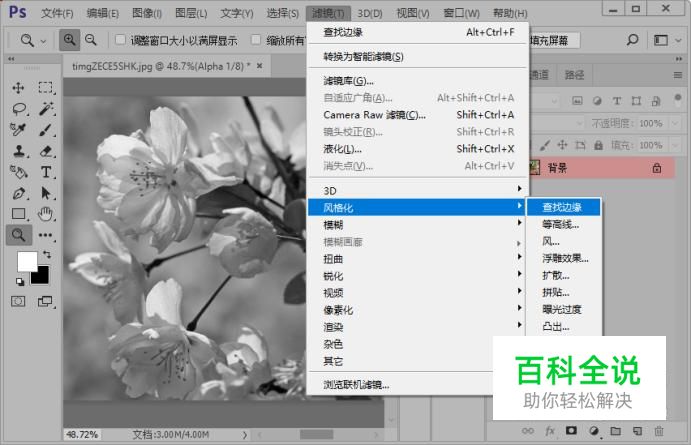
Task: Swap foreground and background colors
Action: 47,254
